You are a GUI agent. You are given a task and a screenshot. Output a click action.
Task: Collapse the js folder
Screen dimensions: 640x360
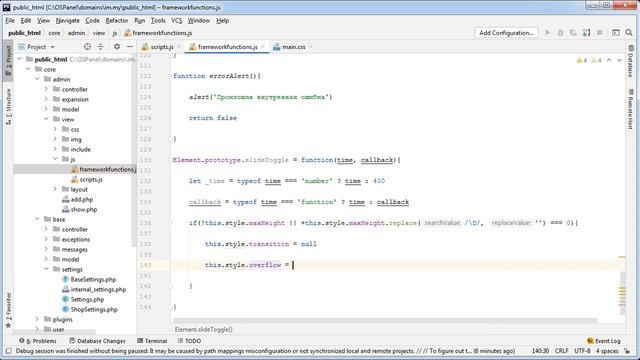click(x=55, y=159)
